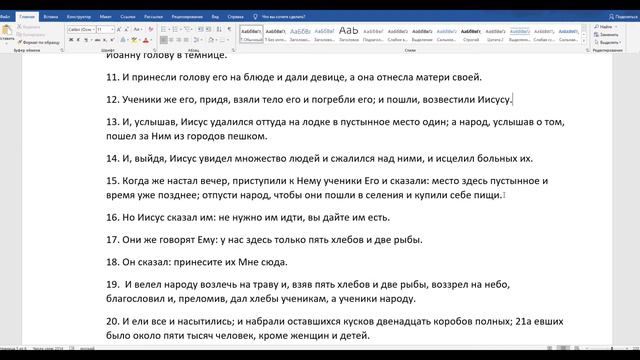Select Align Right
Viewport: 640px width, 360px height.
[x=179, y=40]
